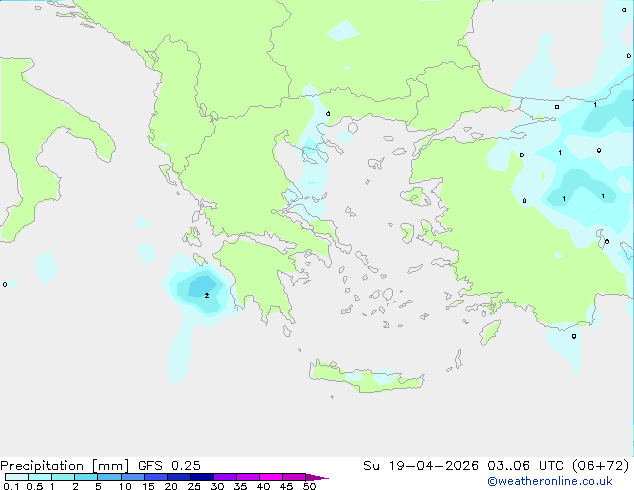Pick the 25–30 mm dark blue swatch
The height and width of the screenshot is (490, 634).
tap(202, 477)
